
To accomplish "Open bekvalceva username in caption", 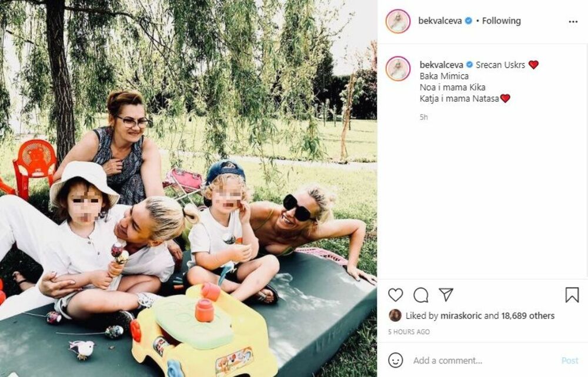I will (x=442, y=65).
